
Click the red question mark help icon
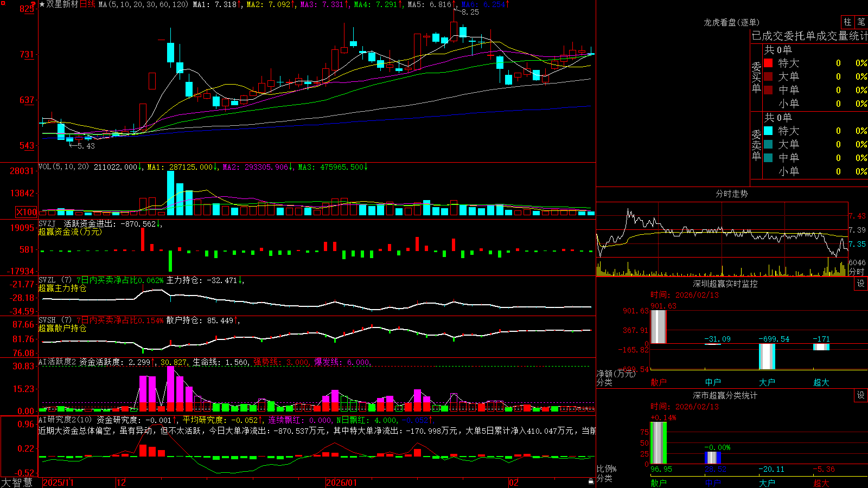(x=33, y=4)
